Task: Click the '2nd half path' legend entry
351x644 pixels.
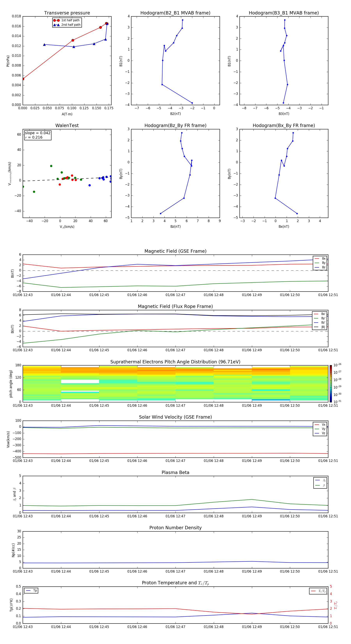Action: pyautogui.click(x=67, y=25)
